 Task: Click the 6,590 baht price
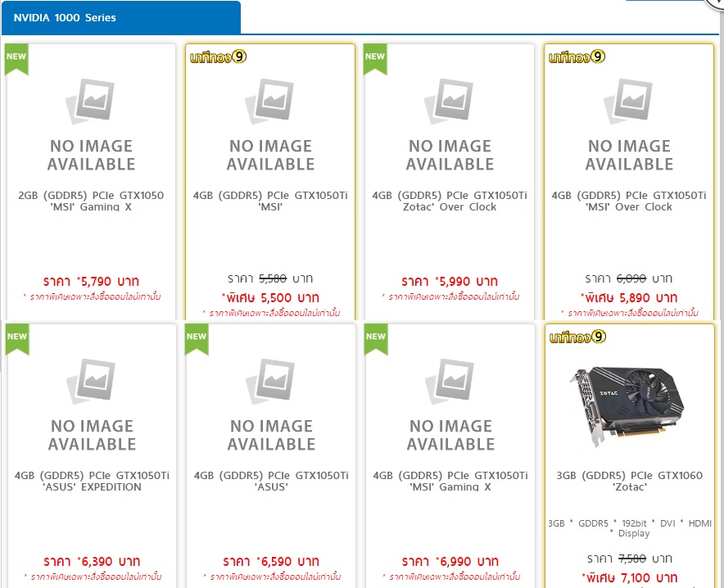[x=272, y=561]
